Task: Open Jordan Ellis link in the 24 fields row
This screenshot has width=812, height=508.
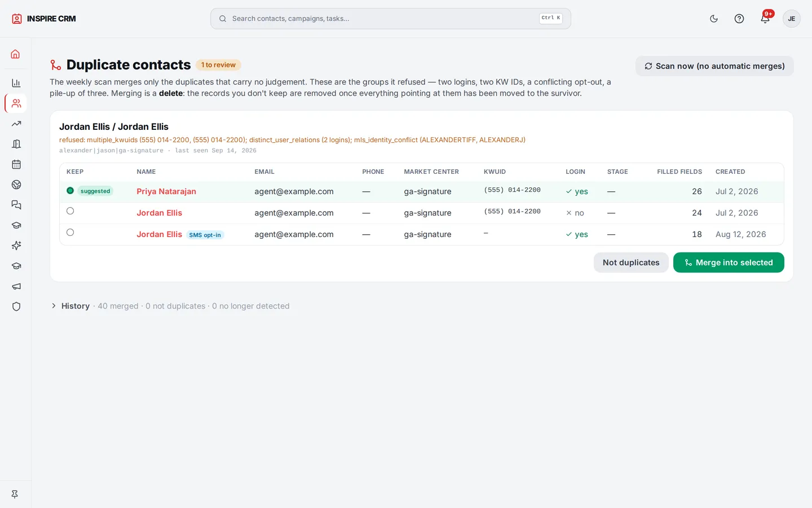Action: [x=159, y=213]
